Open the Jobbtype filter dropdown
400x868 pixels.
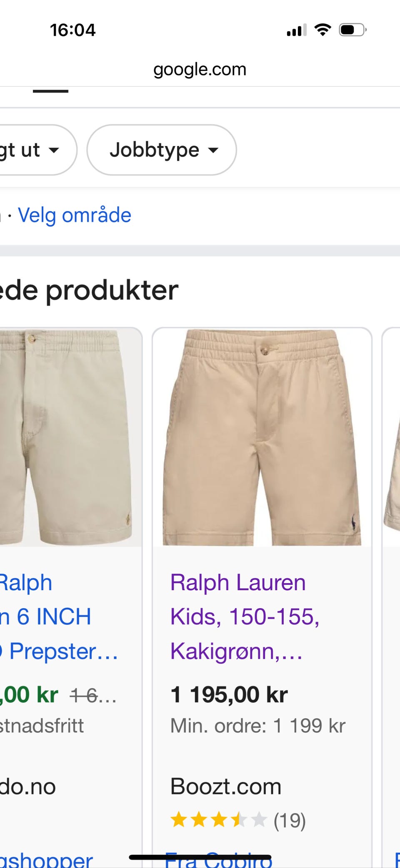point(162,150)
